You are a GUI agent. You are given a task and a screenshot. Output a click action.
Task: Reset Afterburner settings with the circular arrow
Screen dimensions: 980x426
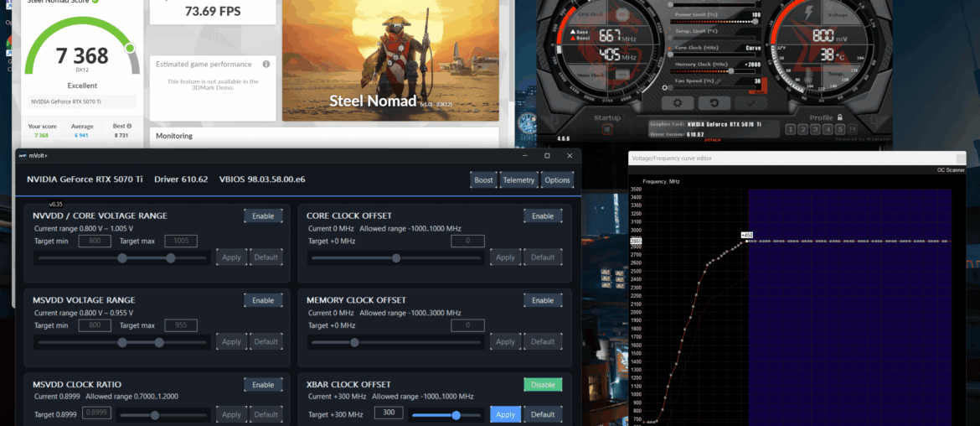tap(714, 102)
